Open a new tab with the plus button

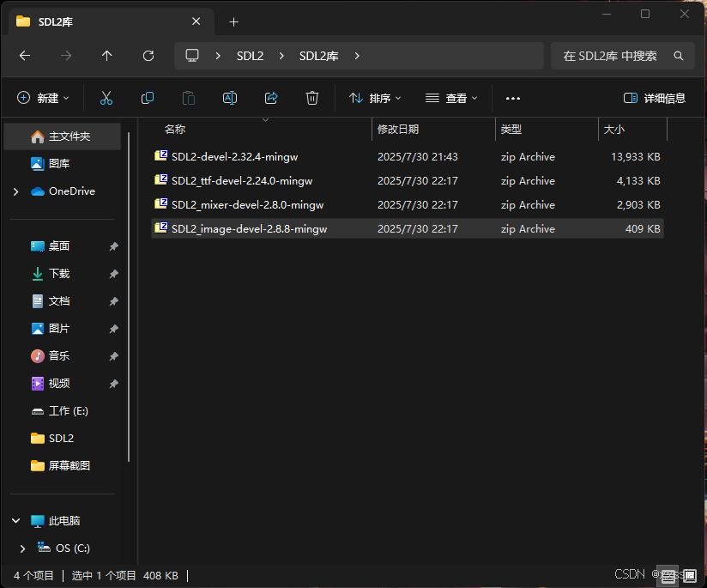(x=233, y=21)
